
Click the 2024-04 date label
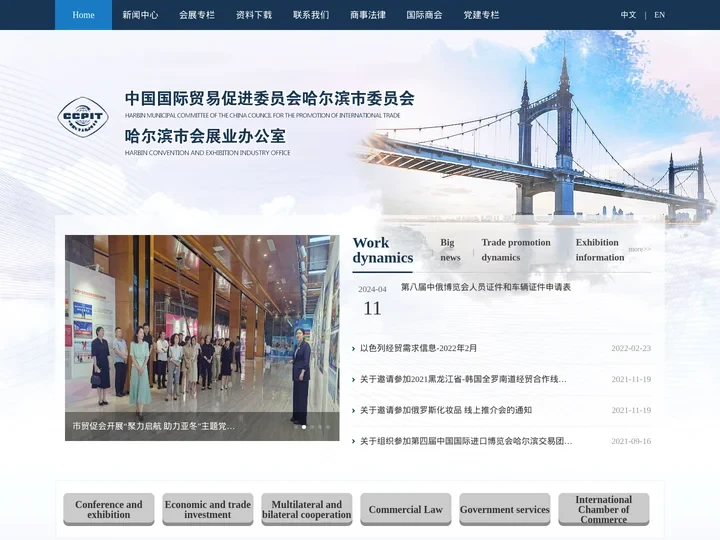(x=372, y=289)
